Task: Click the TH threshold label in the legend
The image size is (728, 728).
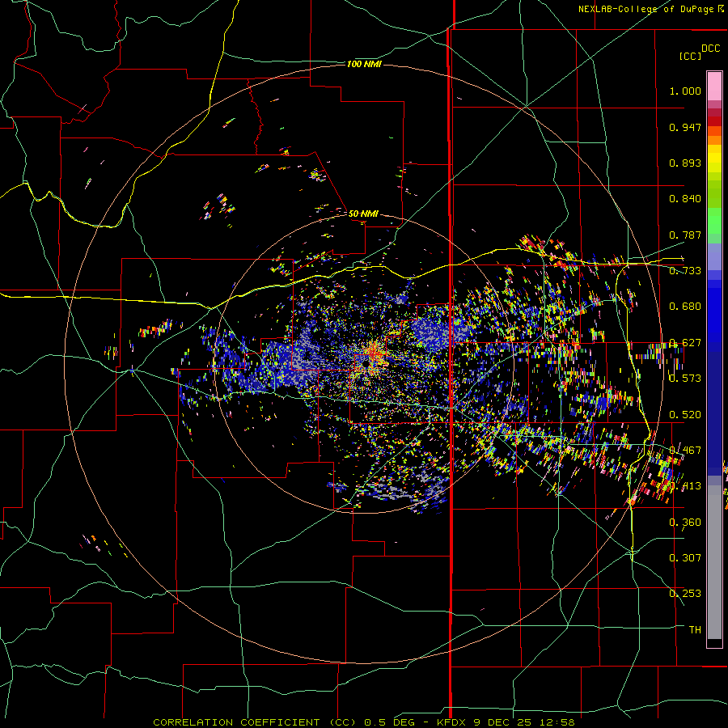Action: (x=695, y=629)
